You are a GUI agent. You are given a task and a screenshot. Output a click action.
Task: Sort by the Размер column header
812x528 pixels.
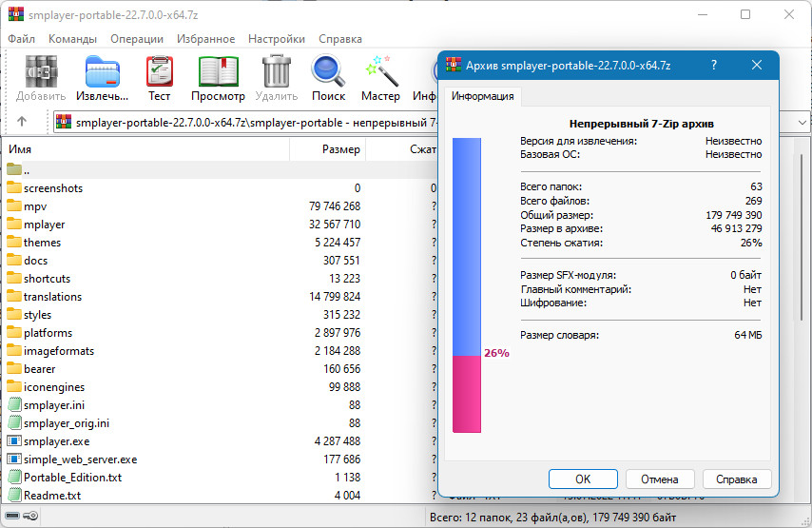[328, 149]
